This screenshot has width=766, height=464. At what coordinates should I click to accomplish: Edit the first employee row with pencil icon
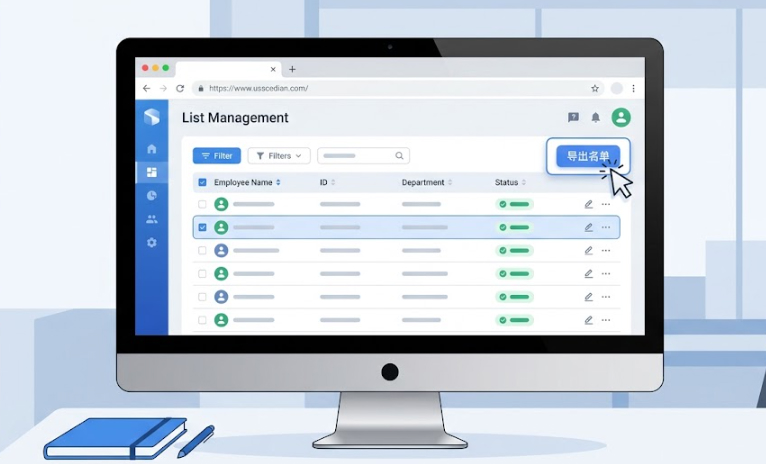click(589, 204)
